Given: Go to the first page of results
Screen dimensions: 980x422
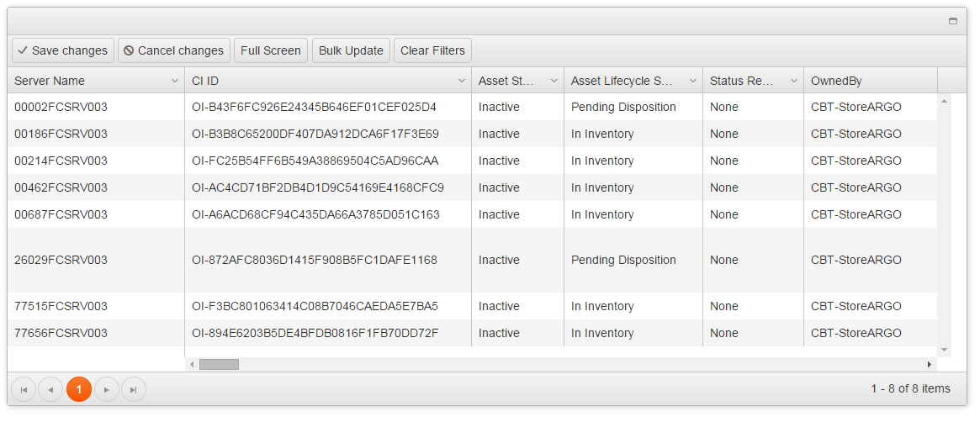Looking at the screenshot, I should click(x=24, y=389).
